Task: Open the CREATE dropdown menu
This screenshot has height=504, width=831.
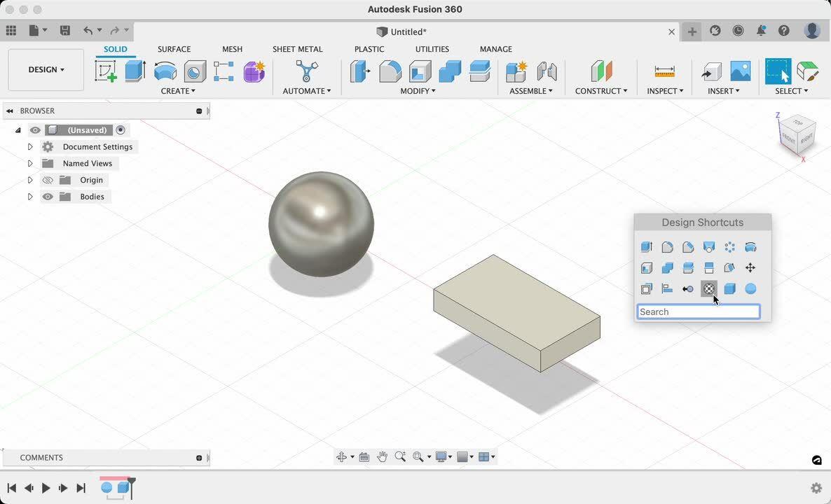Action: tap(178, 91)
